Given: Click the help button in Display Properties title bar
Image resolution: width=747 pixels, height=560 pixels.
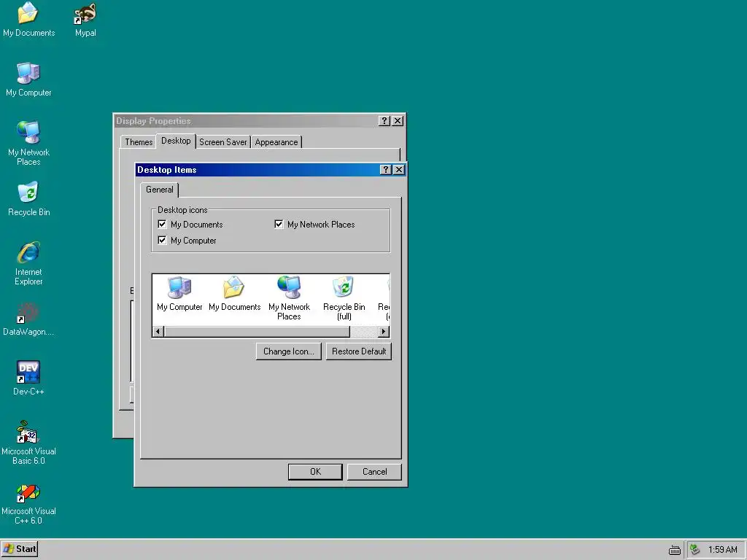Looking at the screenshot, I should coord(384,121).
